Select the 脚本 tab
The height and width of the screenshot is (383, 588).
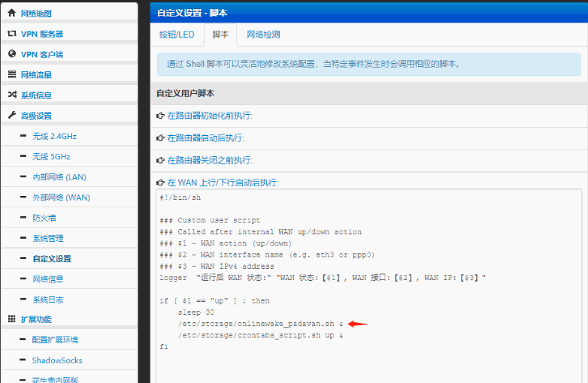click(x=220, y=35)
